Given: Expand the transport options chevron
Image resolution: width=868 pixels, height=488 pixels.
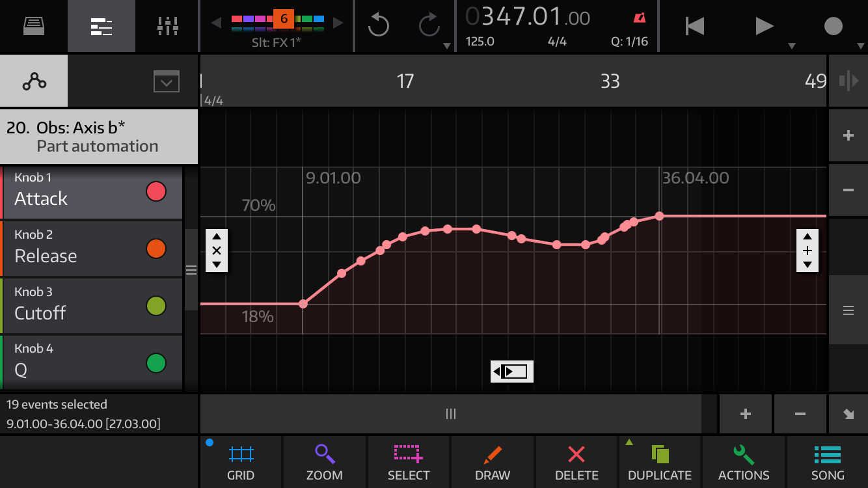Looking at the screenshot, I should click(x=793, y=46).
